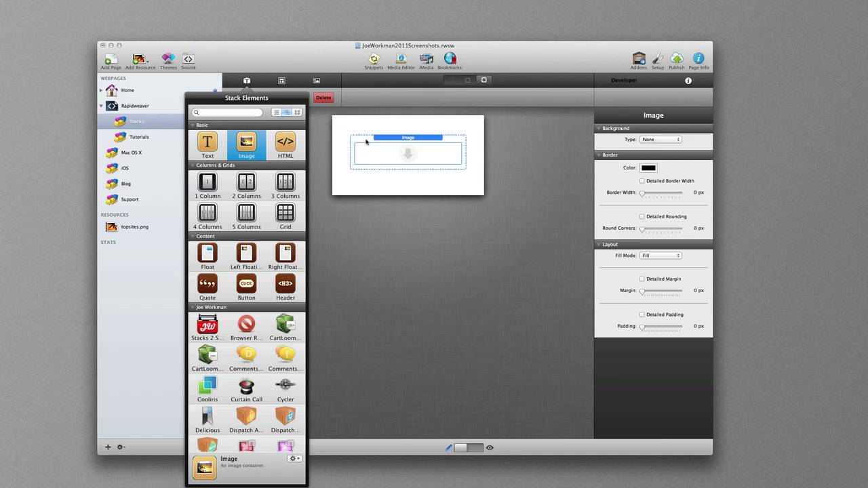Enable the Detailed Padding checkbox

[x=642, y=314]
